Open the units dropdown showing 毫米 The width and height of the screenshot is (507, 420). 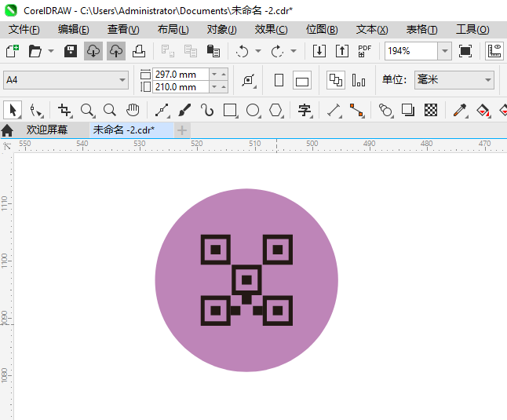pos(454,80)
